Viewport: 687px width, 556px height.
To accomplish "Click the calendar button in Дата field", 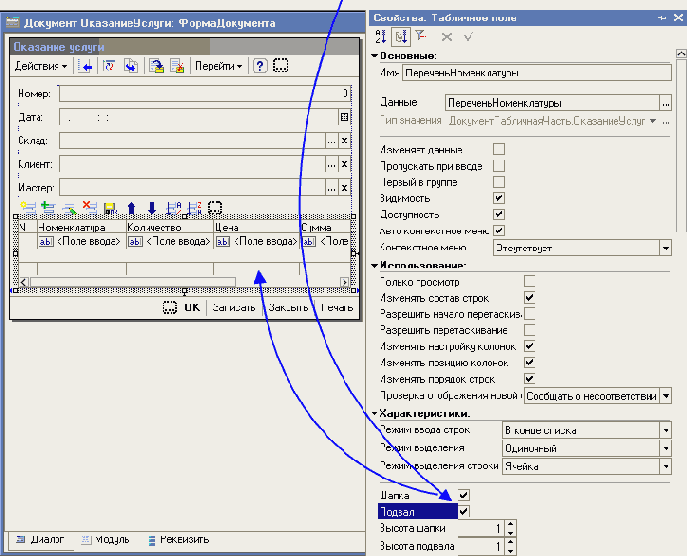I will click(344, 117).
